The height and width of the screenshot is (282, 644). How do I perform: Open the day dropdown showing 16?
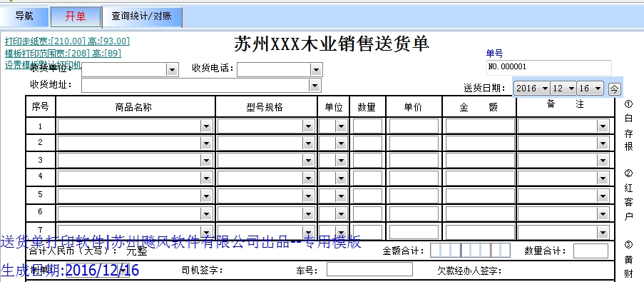(x=591, y=88)
